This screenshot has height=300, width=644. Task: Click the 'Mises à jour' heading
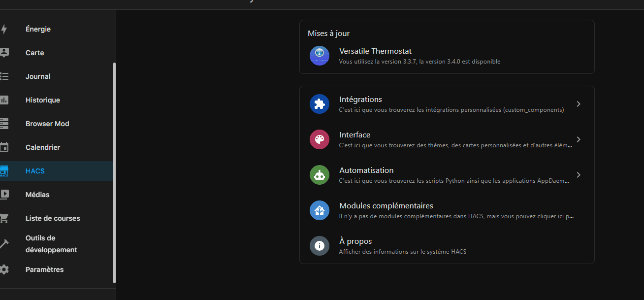click(x=328, y=33)
